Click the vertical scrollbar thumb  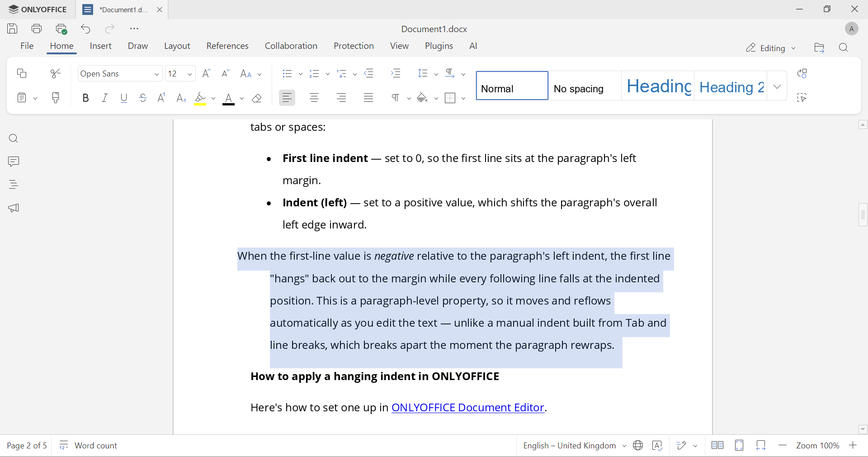click(x=863, y=214)
